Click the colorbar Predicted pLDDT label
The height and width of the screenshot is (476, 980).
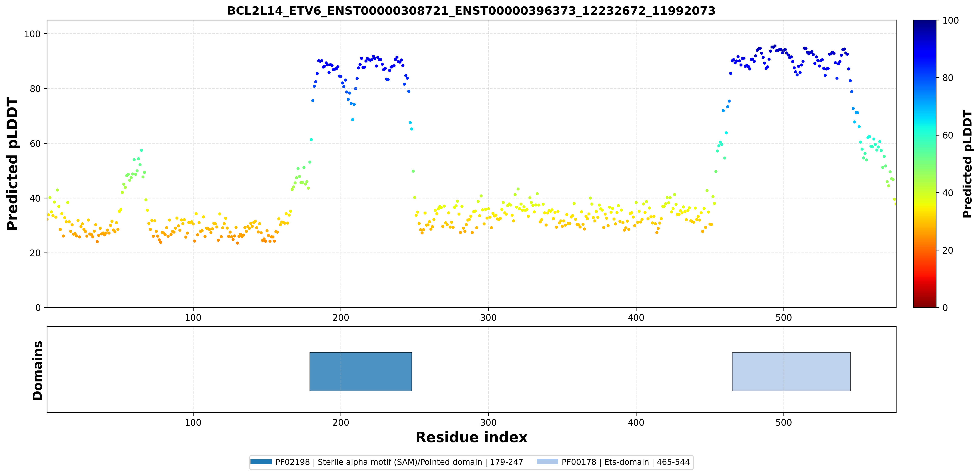967,164
